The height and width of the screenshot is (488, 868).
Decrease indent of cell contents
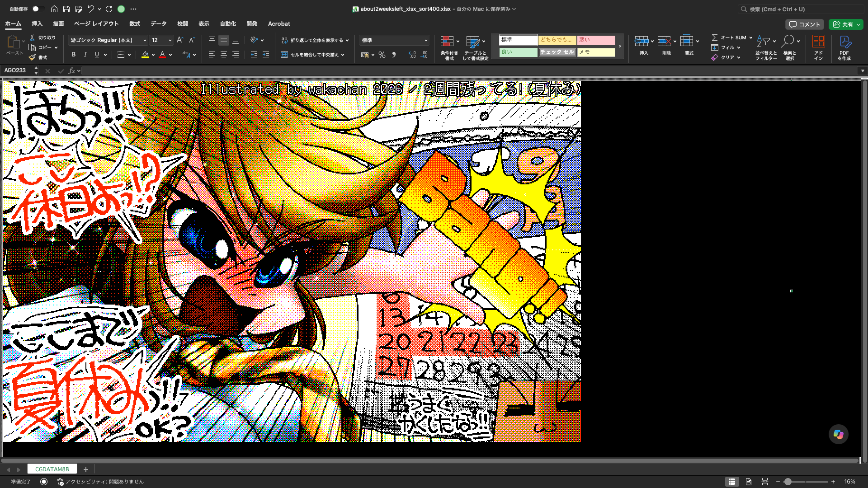tap(254, 55)
